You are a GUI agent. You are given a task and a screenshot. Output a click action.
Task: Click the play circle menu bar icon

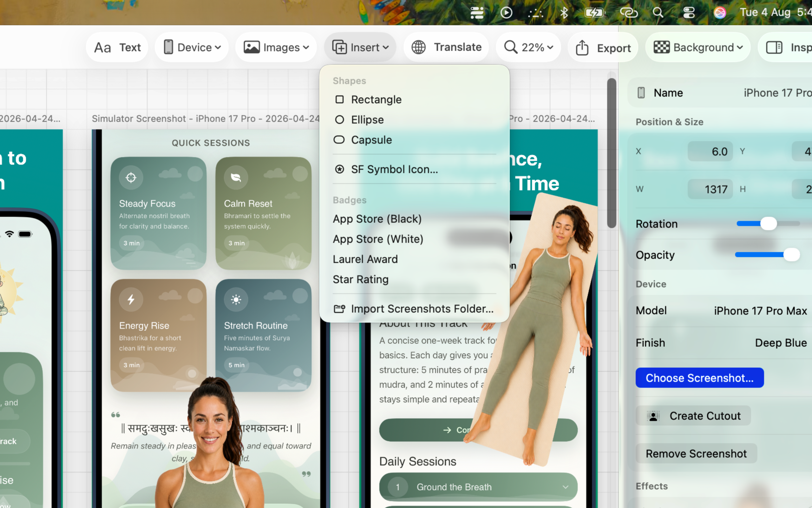(x=506, y=13)
